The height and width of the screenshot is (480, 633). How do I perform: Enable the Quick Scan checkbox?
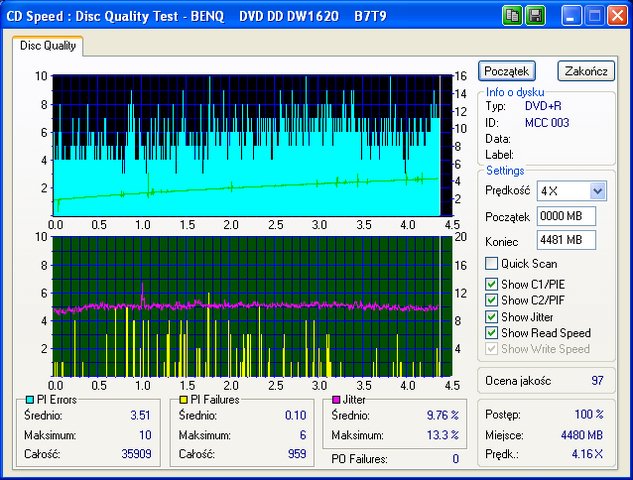[x=491, y=264]
